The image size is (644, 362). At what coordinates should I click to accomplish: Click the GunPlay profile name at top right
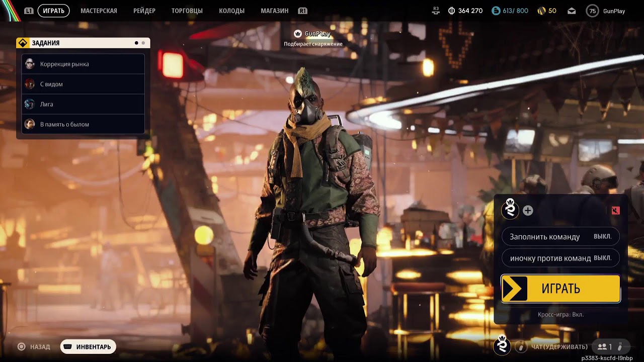(614, 11)
